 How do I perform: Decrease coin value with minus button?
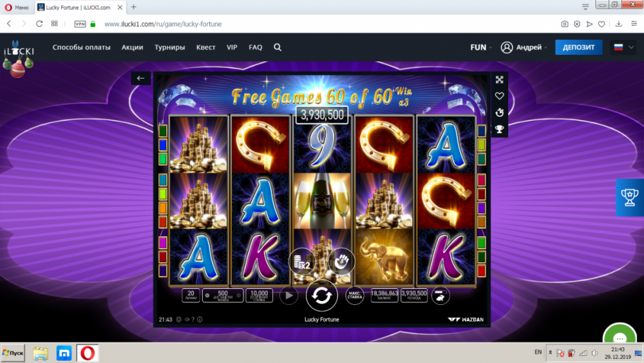coord(207,295)
